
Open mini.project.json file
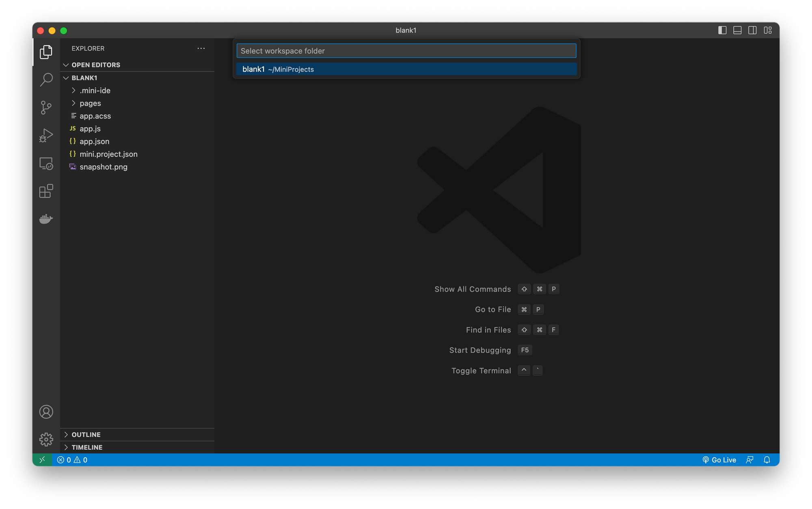pos(137,154)
